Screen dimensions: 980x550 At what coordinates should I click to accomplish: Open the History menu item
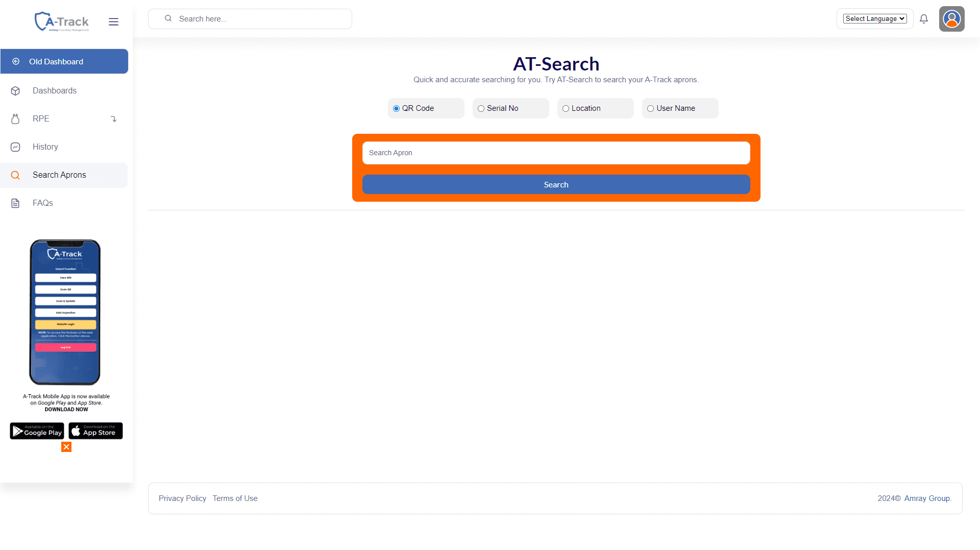click(64, 147)
